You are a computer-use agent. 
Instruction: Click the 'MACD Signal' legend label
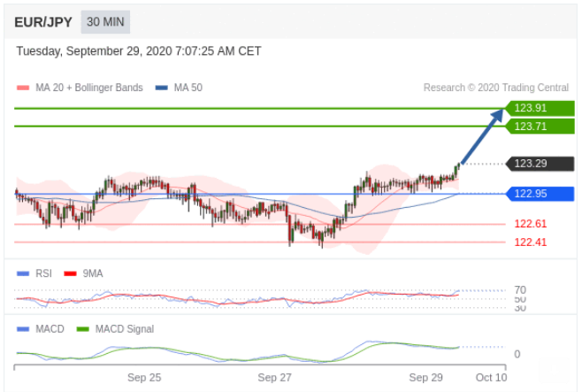pyautogui.click(x=125, y=329)
